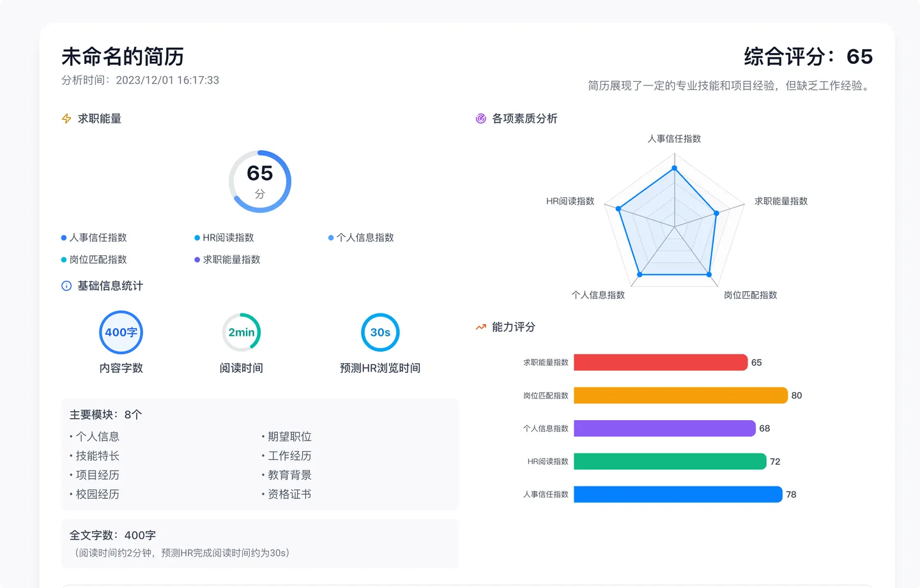Viewport: 920px width, 588px height.
Task: Click the red 求职能量指数 bar
Action: pyautogui.click(x=661, y=362)
